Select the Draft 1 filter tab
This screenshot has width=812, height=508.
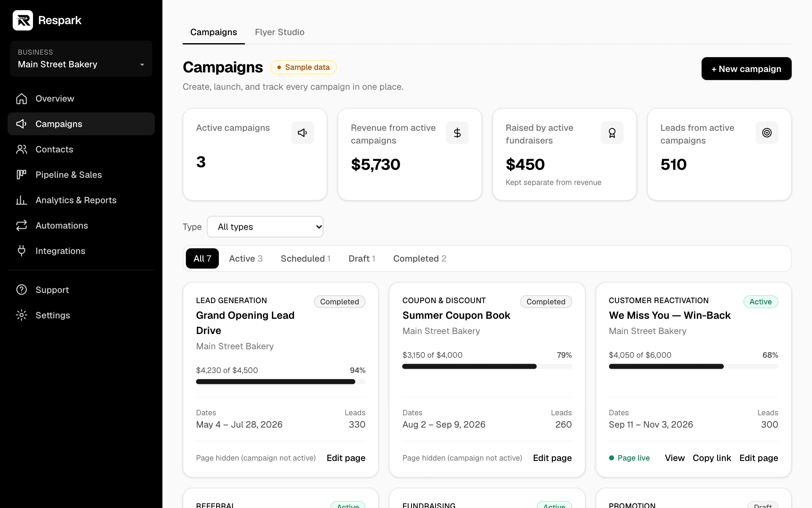362,259
